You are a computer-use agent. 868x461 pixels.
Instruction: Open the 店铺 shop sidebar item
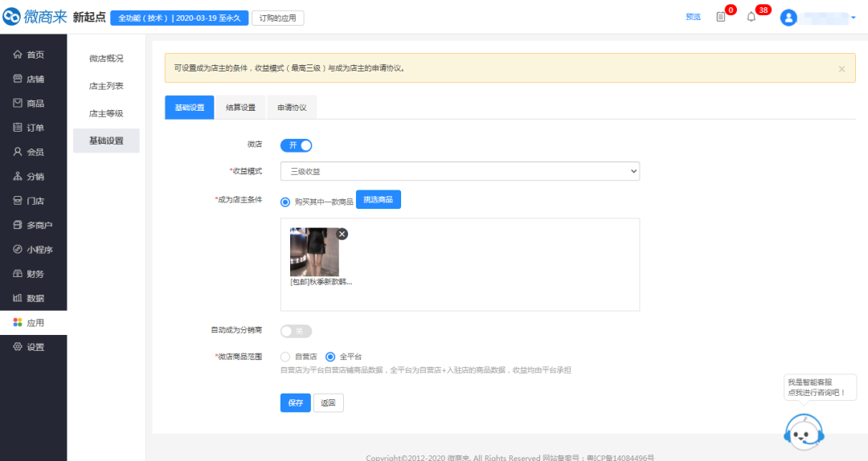[x=33, y=79]
